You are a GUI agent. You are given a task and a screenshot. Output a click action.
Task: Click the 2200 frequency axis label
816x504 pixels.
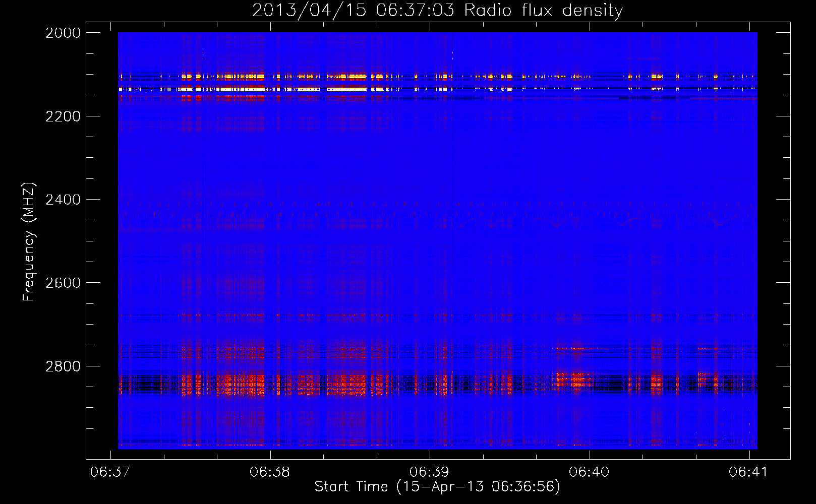coord(63,116)
